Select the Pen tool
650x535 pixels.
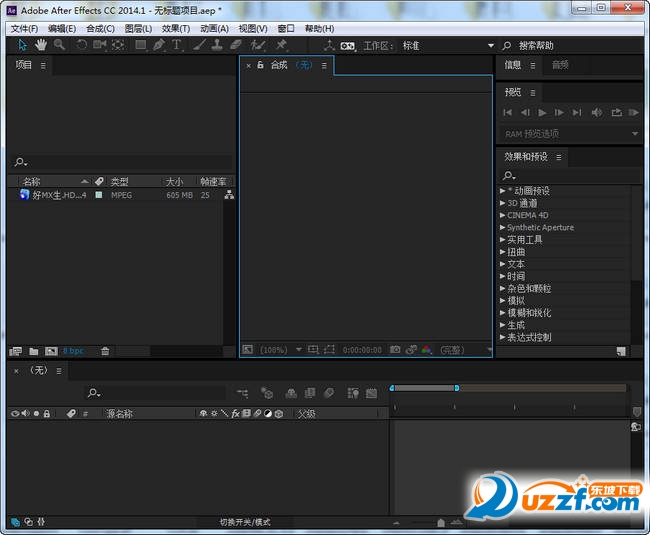159,45
